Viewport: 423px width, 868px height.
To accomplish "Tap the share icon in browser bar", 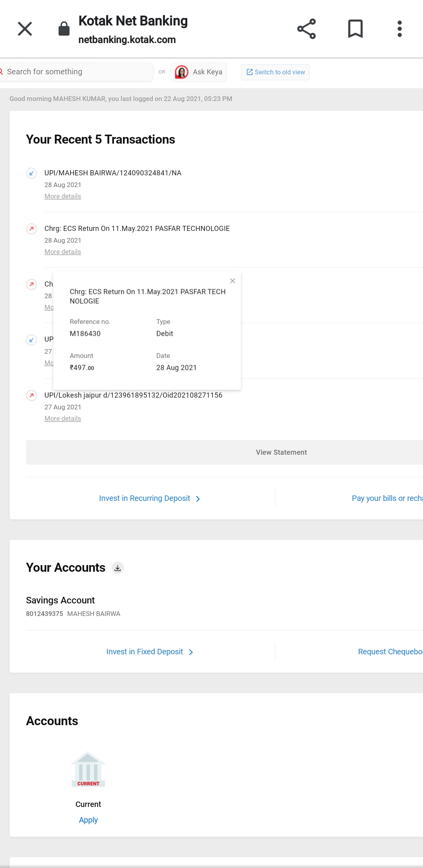I will (x=306, y=29).
